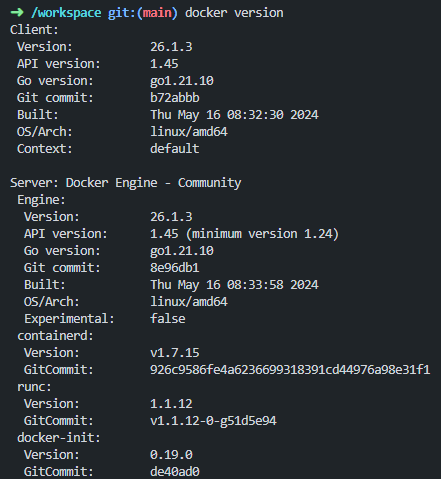The height and width of the screenshot is (479, 441).
Task: Click the green prompt arrow icon
Action: [17, 13]
